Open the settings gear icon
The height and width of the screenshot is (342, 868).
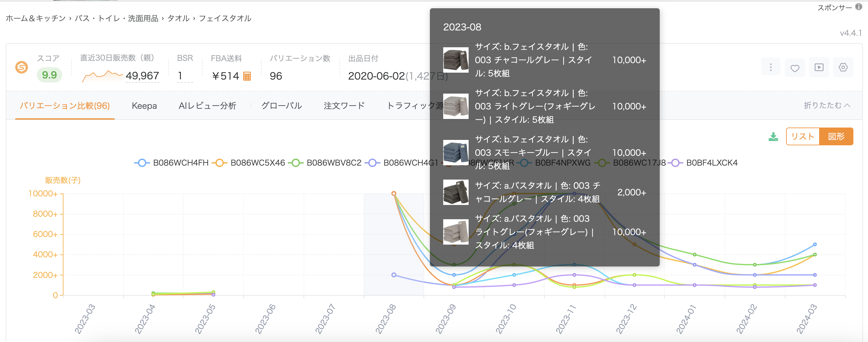pos(843,67)
